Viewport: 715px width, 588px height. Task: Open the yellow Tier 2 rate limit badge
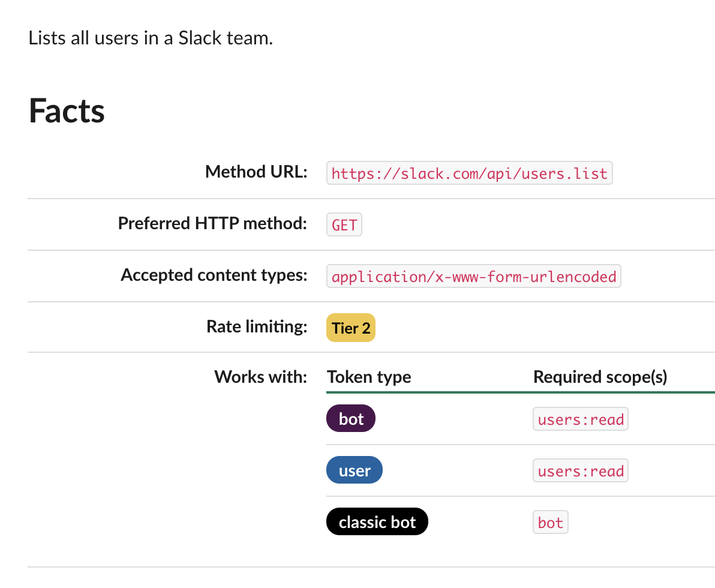(x=351, y=328)
